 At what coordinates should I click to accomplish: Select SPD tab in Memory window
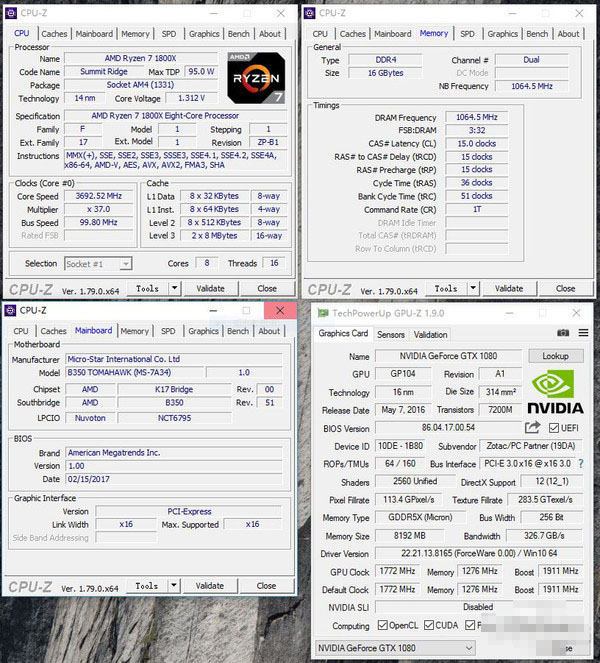(x=467, y=34)
